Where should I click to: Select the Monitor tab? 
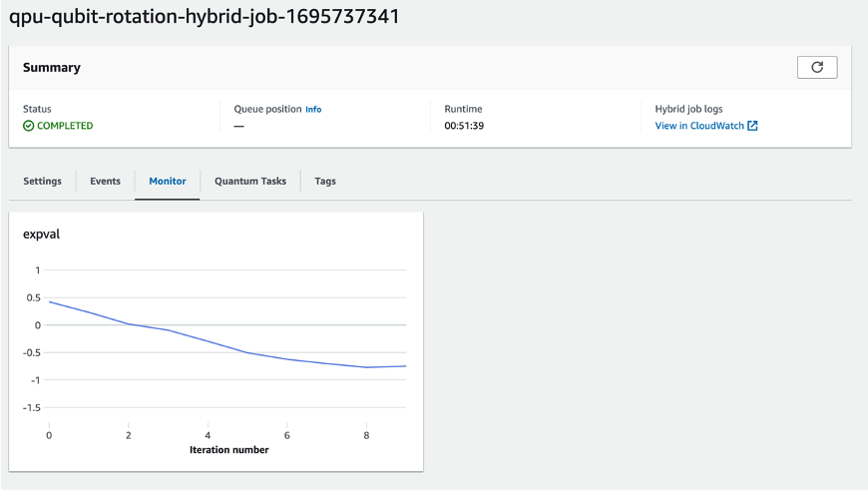click(x=168, y=181)
